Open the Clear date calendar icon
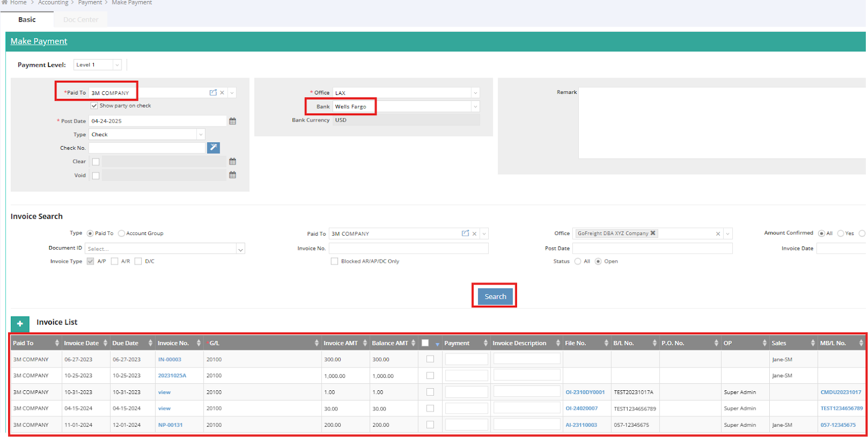The width and height of the screenshot is (868, 437). (233, 162)
